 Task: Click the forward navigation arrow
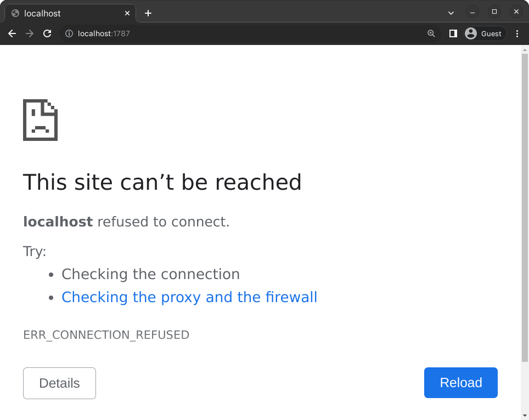[30, 33]
